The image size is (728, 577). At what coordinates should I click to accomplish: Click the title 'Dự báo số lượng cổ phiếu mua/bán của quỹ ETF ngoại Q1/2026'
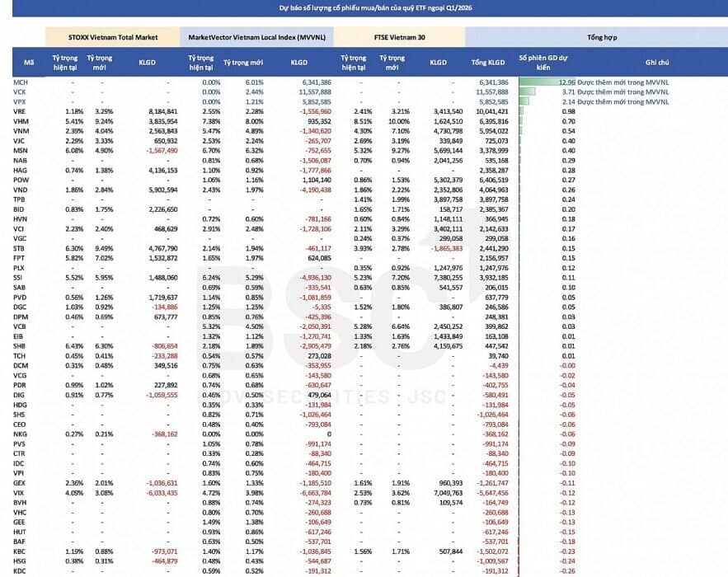(375, 8)
